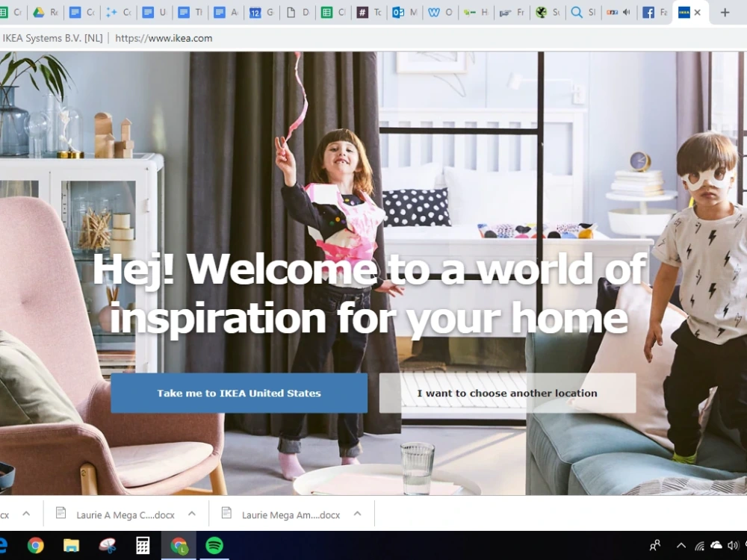
Task: Click the Laurie Mega Am document icon
Action: tap(226, 512)
